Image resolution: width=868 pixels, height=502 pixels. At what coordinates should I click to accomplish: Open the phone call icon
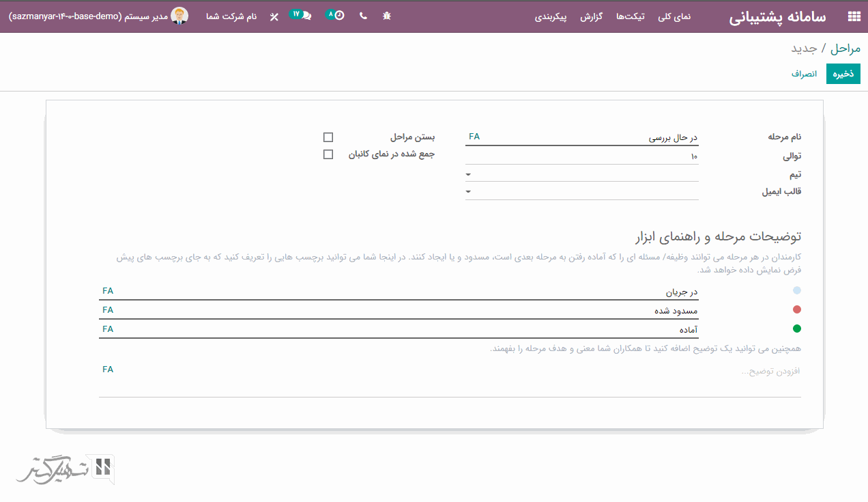pyautogui.click(x=363, y=16)
